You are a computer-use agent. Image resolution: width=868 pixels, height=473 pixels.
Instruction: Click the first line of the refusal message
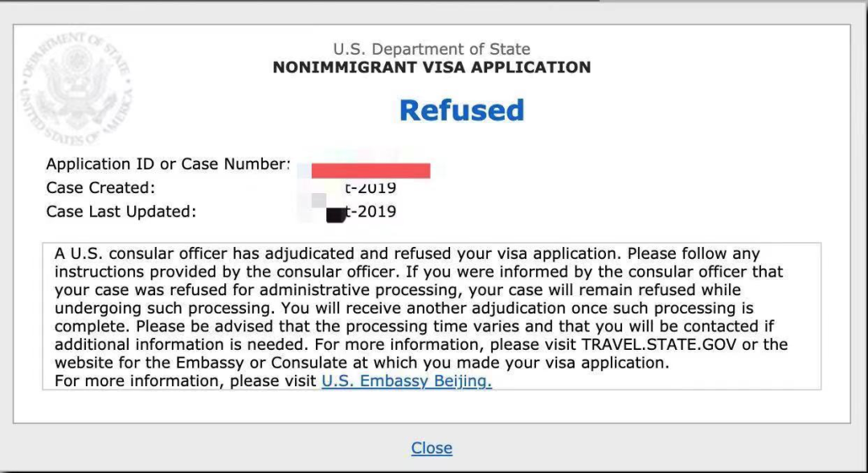(x=407, y=253)
